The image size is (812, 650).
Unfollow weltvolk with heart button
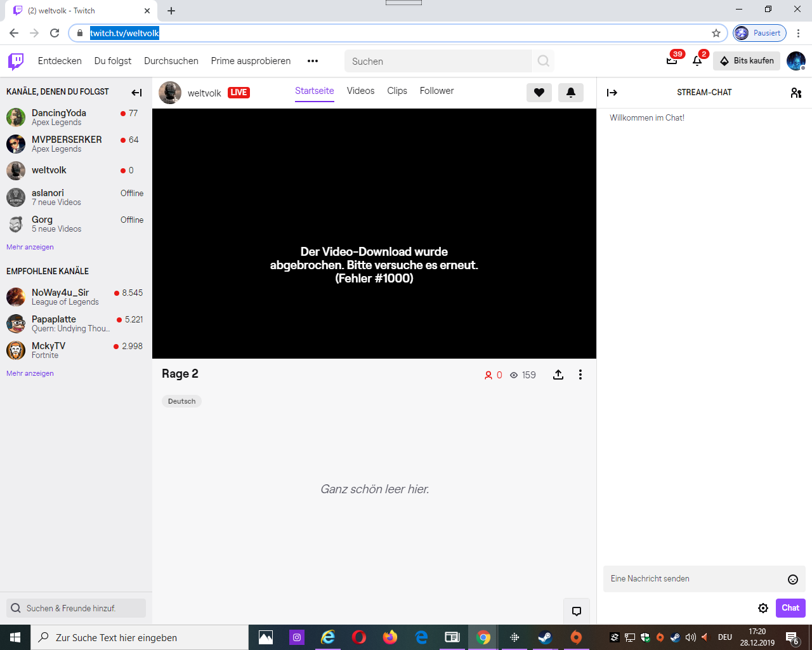tap(539, 93)
